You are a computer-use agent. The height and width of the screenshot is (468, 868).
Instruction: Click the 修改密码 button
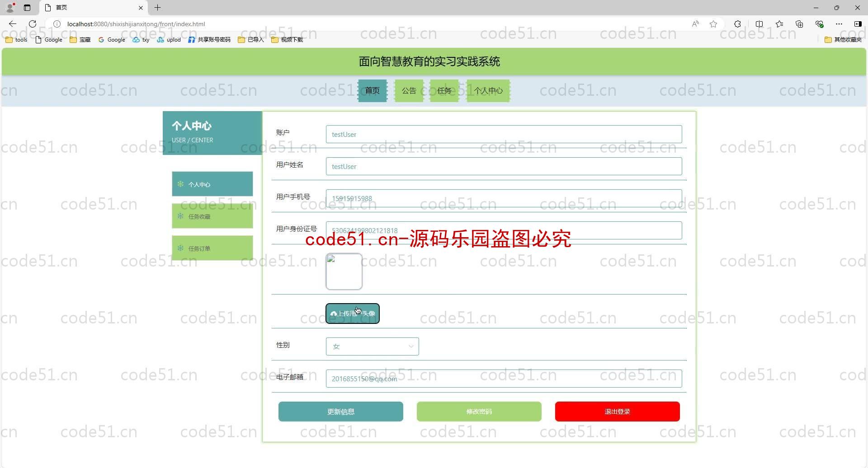tap(479, 412)
